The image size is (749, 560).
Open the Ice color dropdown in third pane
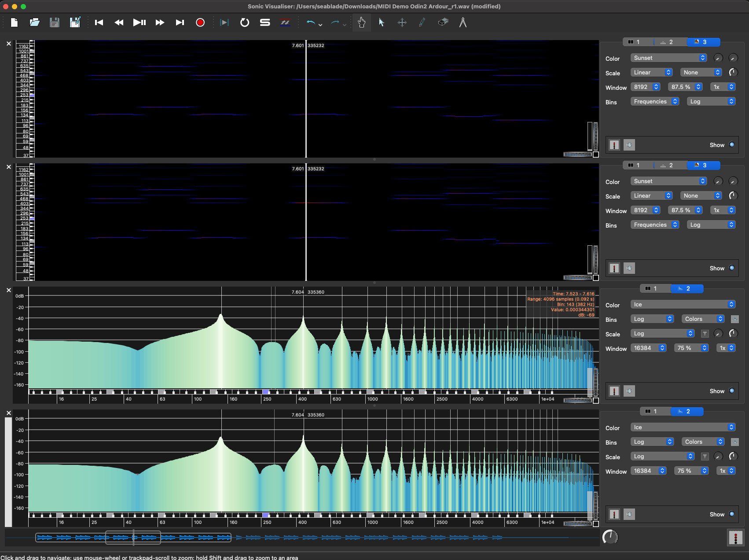pos(683,305)
